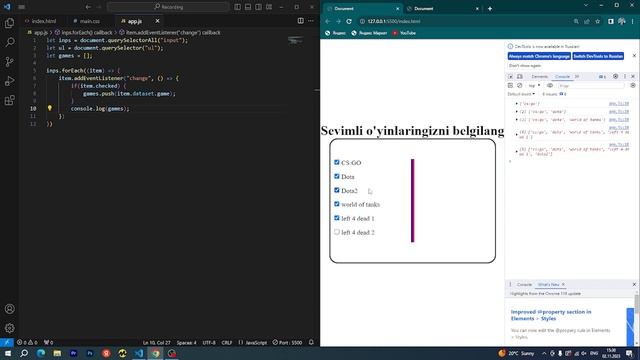Viewport: 640px width, 360px height.
Task: Click Switch DevTools to Russian button
Action: pos(598,56)
